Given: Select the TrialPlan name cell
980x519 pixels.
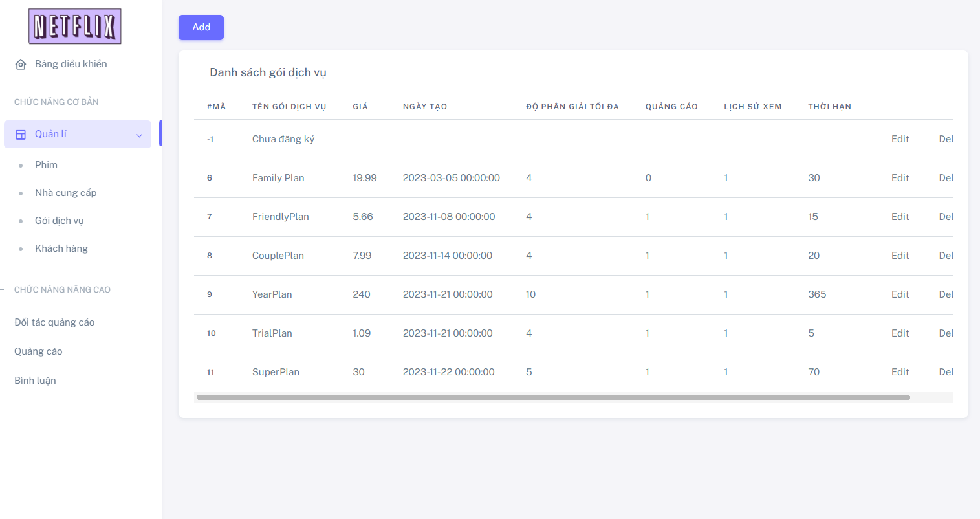Looking at the screenshot, I should tap(272, 333).
